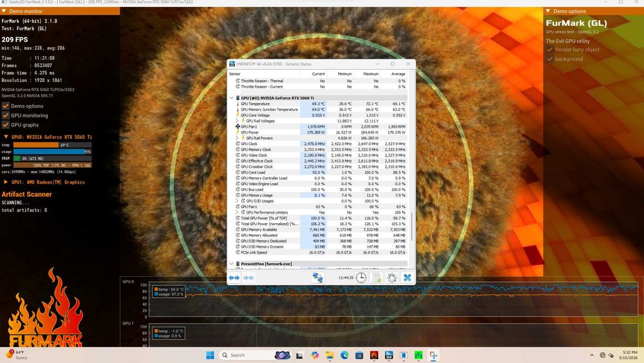This screenshot has height=363, width=644.
Task: Expand GPU Performance Limiters row
Action: click(x=237, y=213)
